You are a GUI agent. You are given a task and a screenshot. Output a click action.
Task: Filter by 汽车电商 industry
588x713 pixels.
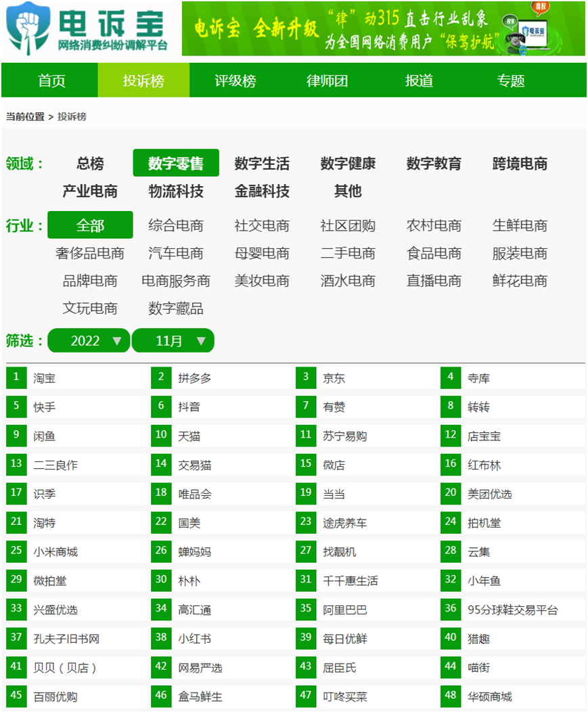click(x=176, y=253)
